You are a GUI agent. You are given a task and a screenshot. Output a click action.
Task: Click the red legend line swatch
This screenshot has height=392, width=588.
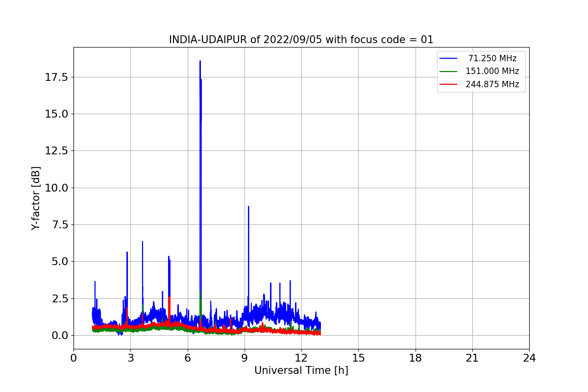[x=448, y=84]
